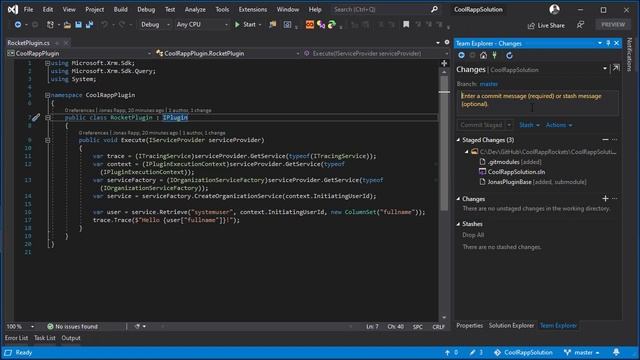
Task: Click the Team Explorer back arrow icon
Action: point(461,55)
